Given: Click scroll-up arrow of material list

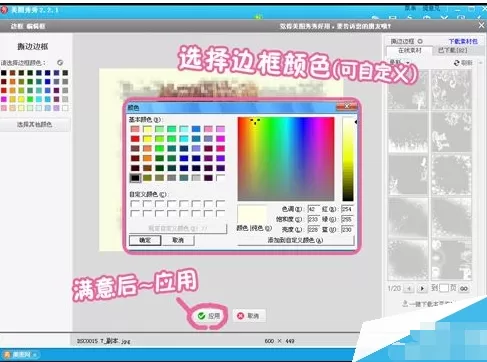Looking at the screenshot, I should [480, 63].
